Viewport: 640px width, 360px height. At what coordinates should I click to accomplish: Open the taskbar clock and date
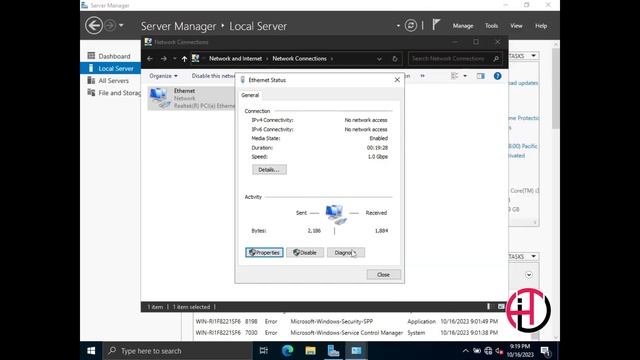[520, 351]
